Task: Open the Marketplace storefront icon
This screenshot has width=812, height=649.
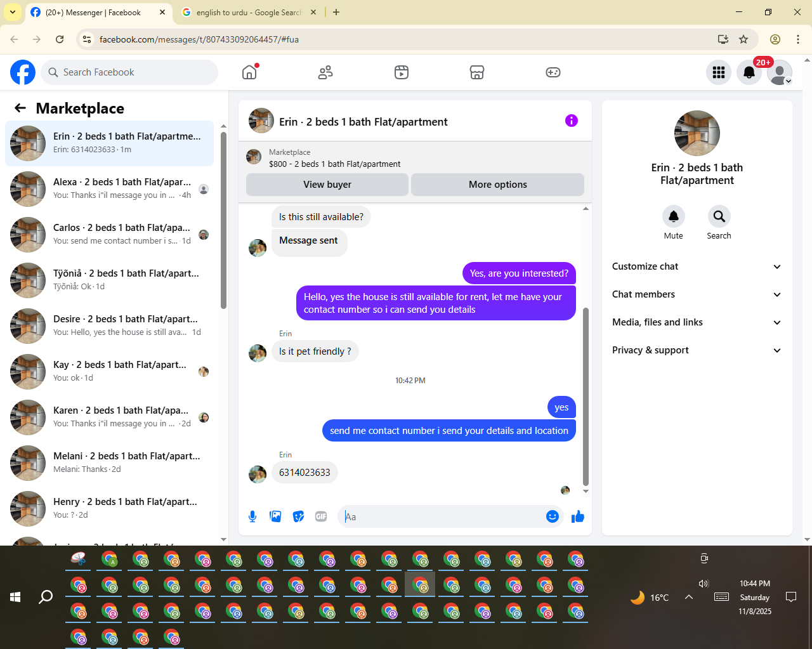Action: tap(477, 72)
